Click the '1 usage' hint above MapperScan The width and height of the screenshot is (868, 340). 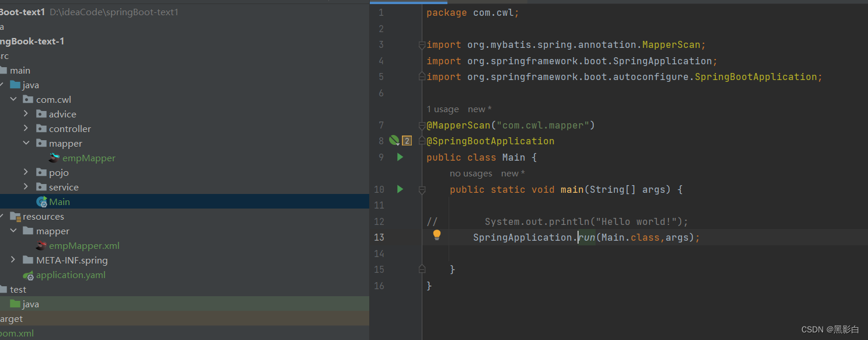443,109
